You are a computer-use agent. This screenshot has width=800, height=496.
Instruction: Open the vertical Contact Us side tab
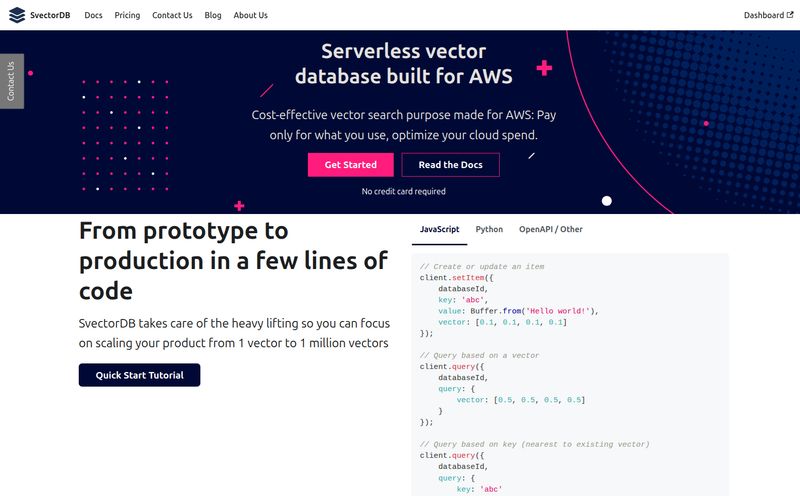[12, 81]
